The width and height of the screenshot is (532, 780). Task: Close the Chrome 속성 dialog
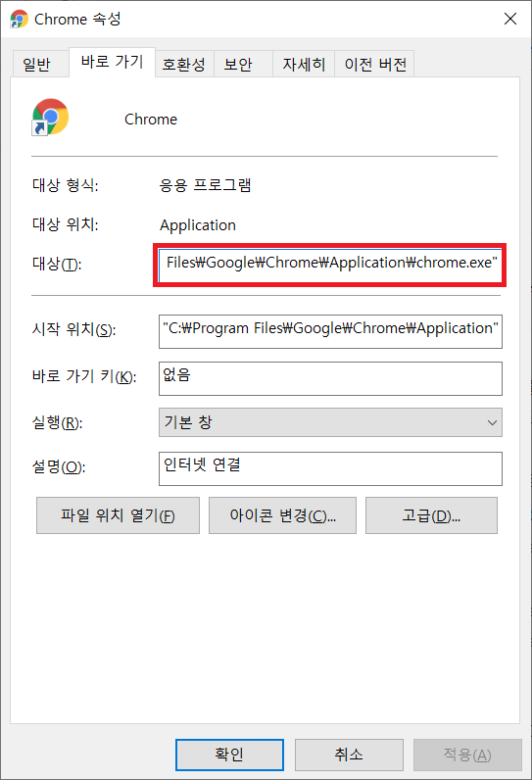tap(510, 19)
